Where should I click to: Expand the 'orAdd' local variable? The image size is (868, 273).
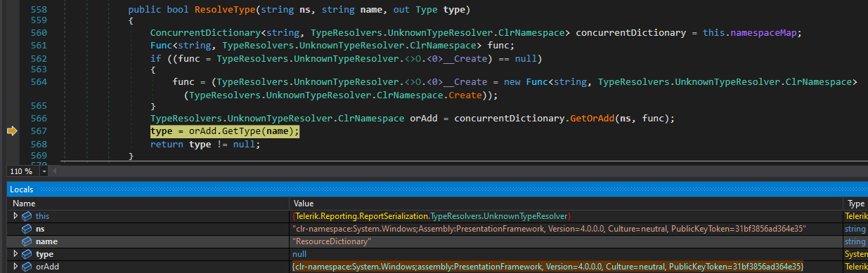[x=16, y=267]
